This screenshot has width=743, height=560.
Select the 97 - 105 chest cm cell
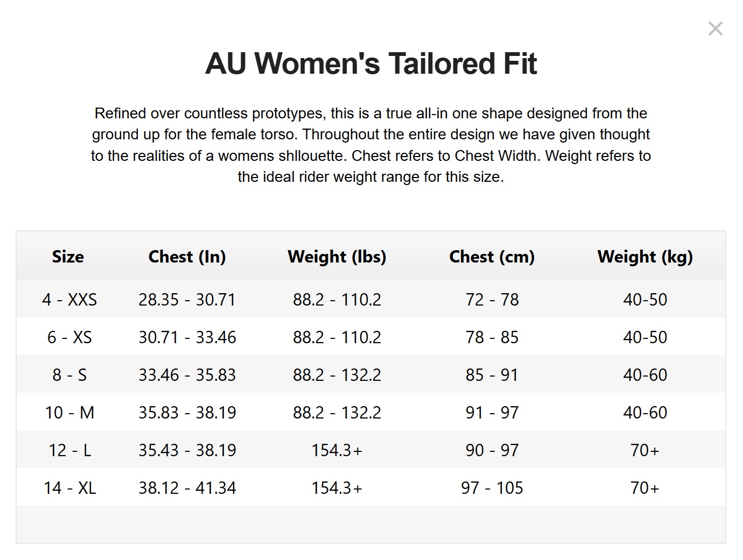coord(492,488)
